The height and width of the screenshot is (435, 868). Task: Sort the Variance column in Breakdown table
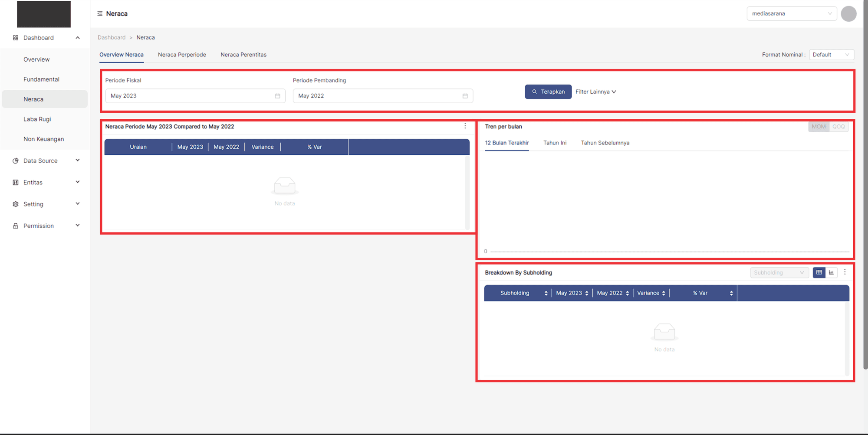663,293
